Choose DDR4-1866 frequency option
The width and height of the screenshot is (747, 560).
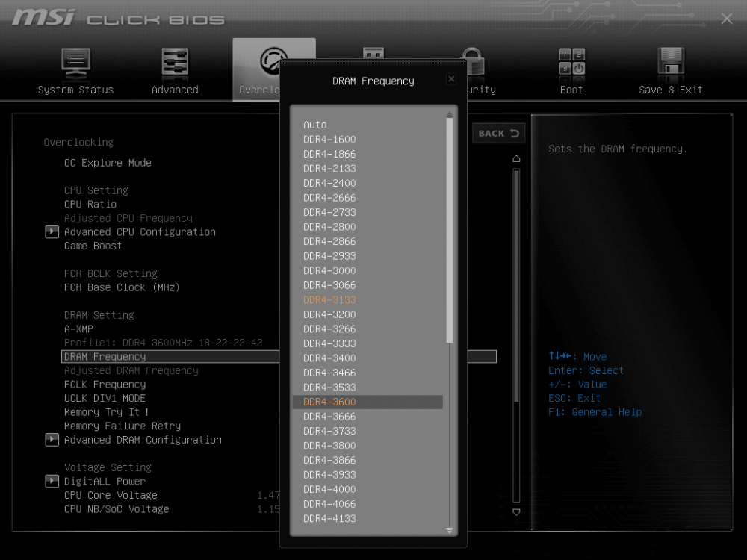[329, 155]
